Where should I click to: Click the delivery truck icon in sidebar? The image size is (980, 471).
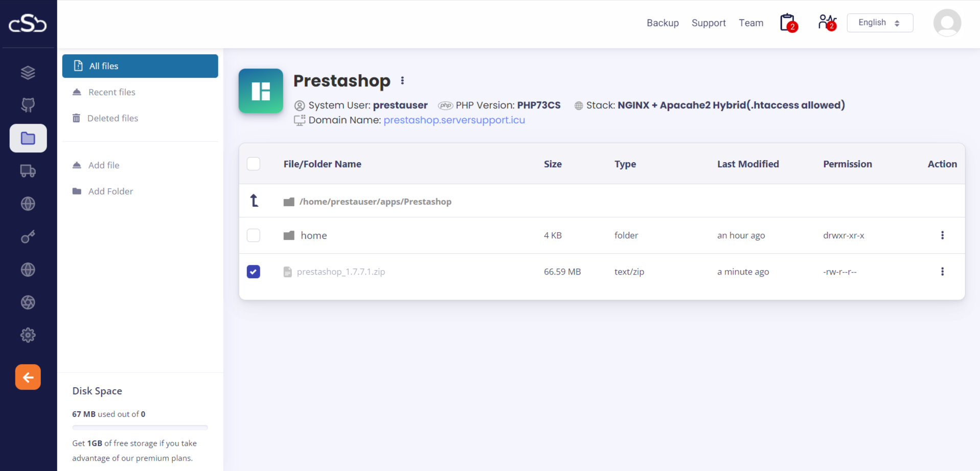pyautogui.click(x=28, y=171)
